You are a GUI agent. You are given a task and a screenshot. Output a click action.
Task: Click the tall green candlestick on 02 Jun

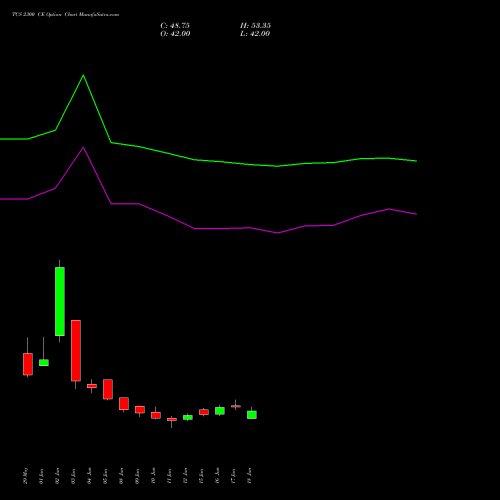click(x=60, y=301)
